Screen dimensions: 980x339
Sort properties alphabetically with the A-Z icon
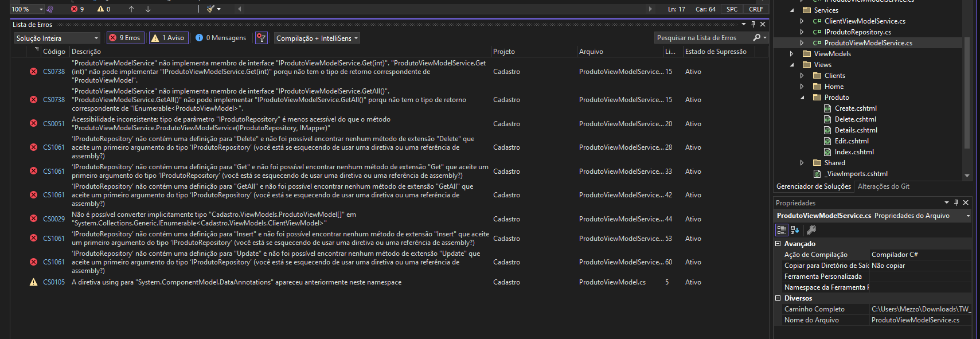(x=795, y=230)
